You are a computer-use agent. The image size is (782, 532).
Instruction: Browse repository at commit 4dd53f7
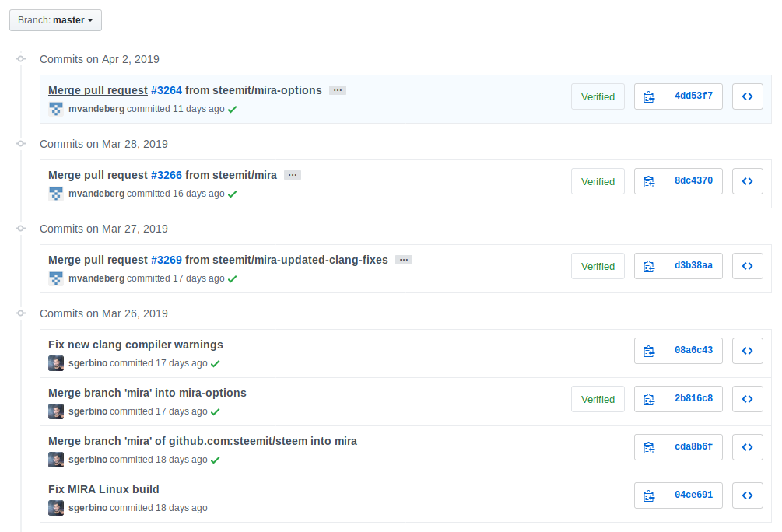point(747,96)
